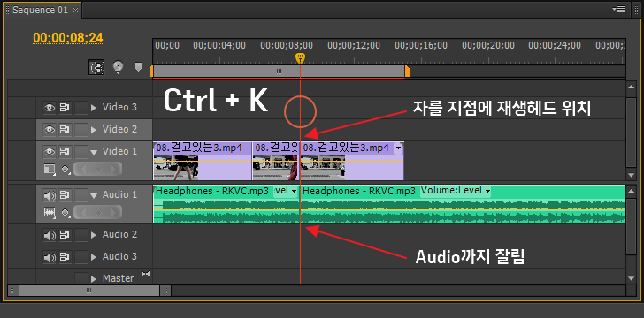Toggle track lock box on Audio 2
Viewport: 644px width, 318px height.
coord(80,235)
